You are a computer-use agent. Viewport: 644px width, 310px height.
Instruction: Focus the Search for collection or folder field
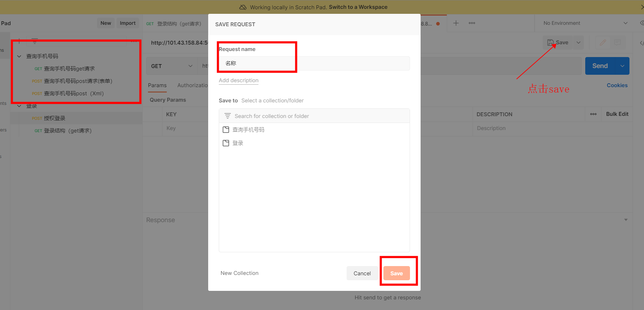(x=314, y=116)
